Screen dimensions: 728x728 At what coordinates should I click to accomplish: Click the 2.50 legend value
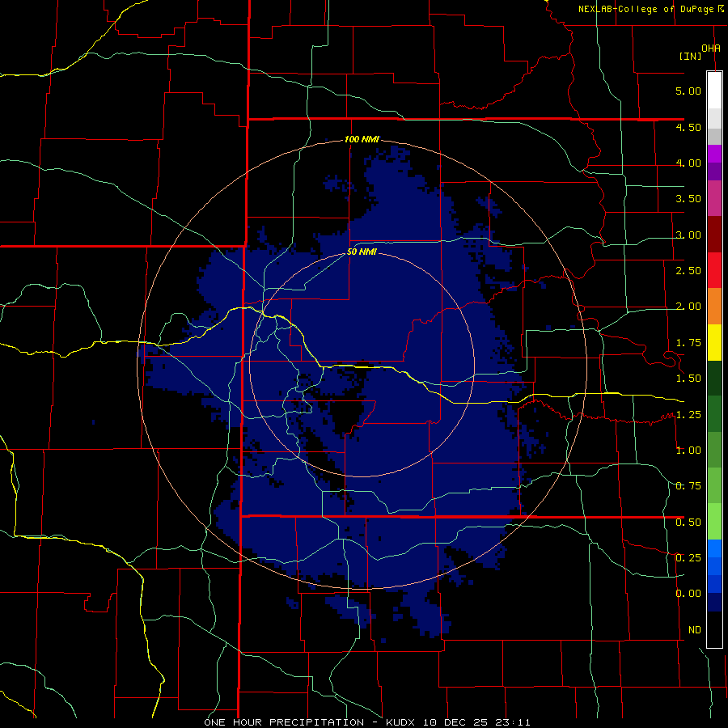tap(688, 271)
